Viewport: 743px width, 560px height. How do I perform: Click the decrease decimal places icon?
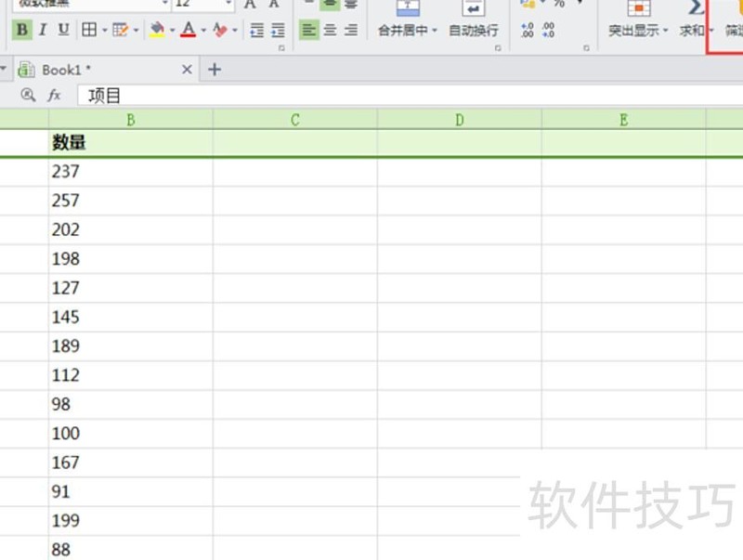[549, 30]
